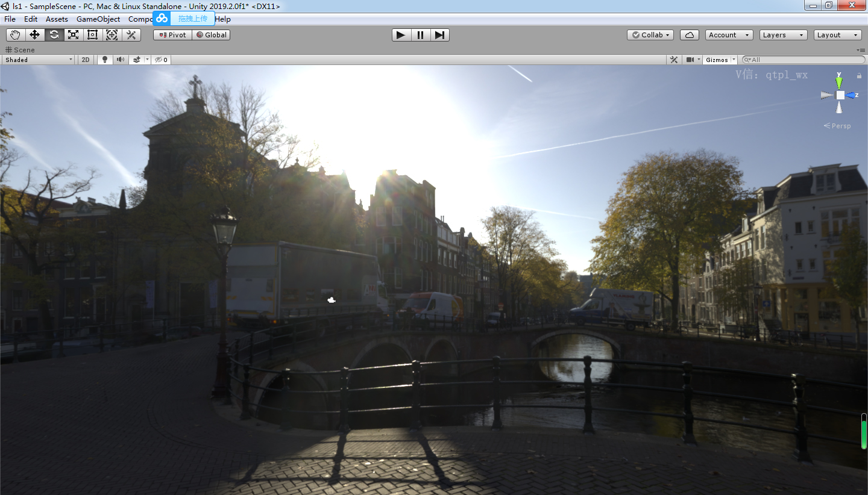The image size is (868, 495).
Task: Toggle 2D view mode
Action: (x=86, y=60)
